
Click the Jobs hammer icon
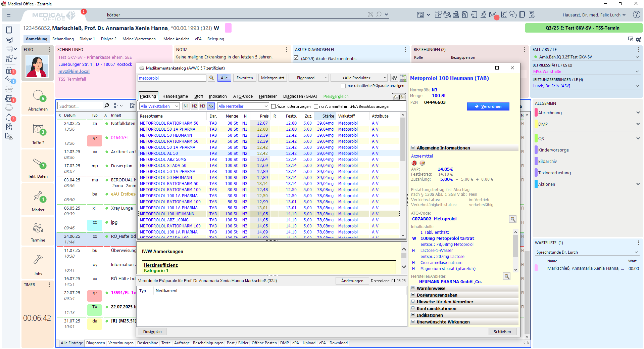pyautogui.click(x=38, y=260)
